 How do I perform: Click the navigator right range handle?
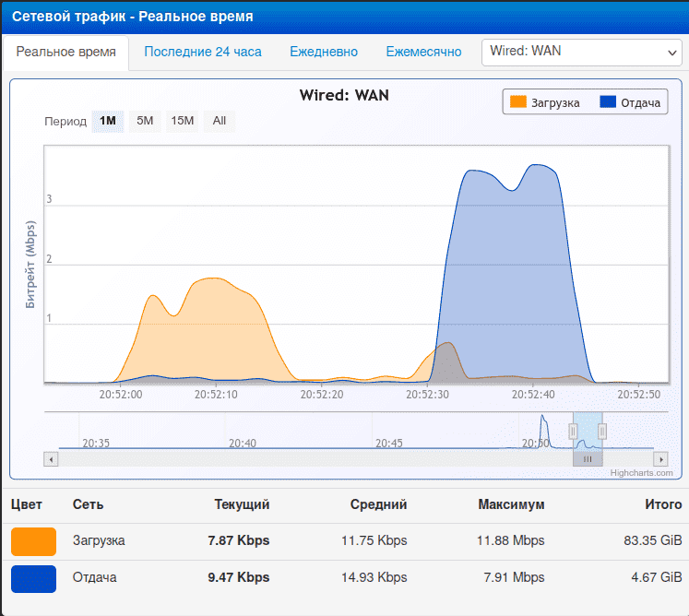(602, 432)
